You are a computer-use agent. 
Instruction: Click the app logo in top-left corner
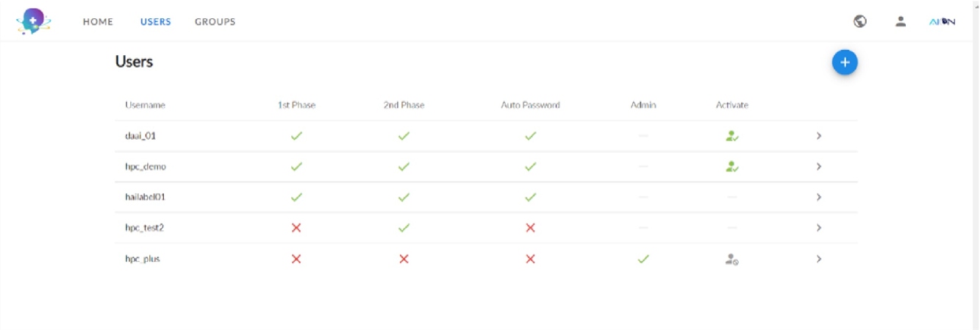point(33,21)
